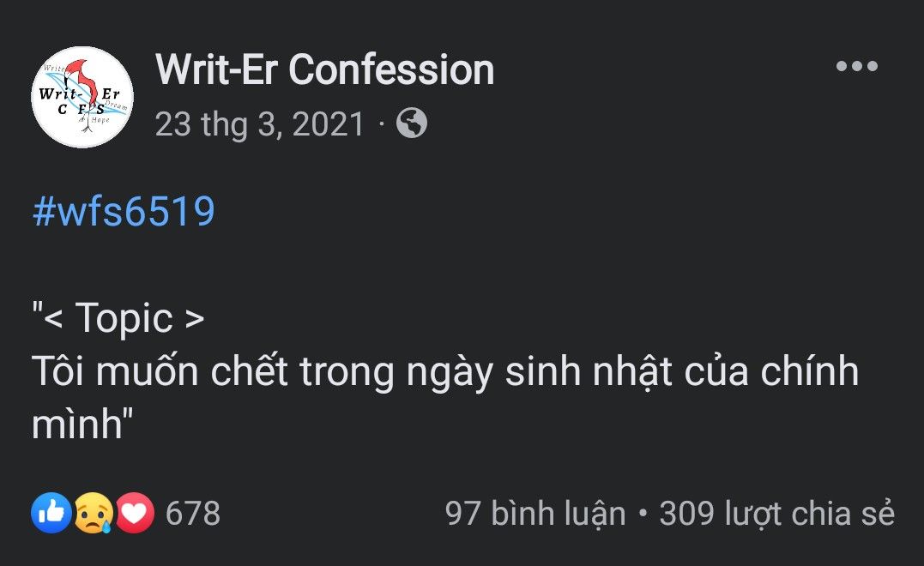Image resolution: width=924 pixels, height=566 pixels.
Task: Click the red heart Love reaction icon
Action: tap(135, 513)
